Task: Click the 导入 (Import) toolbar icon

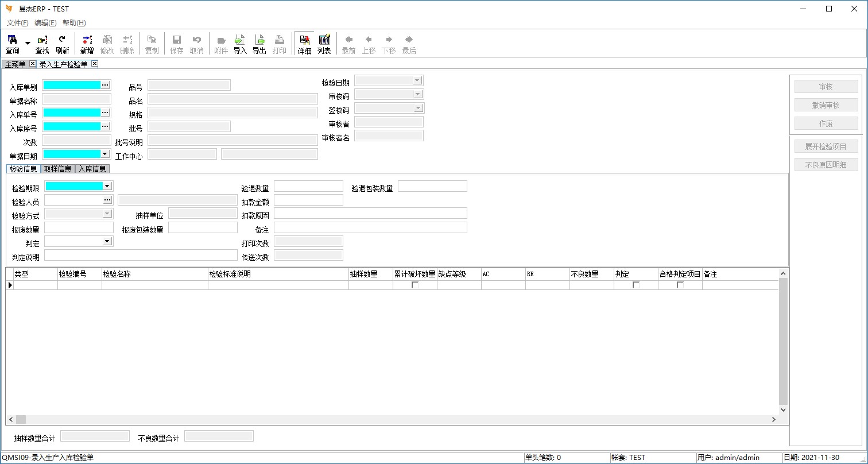Action: point(240,44)
